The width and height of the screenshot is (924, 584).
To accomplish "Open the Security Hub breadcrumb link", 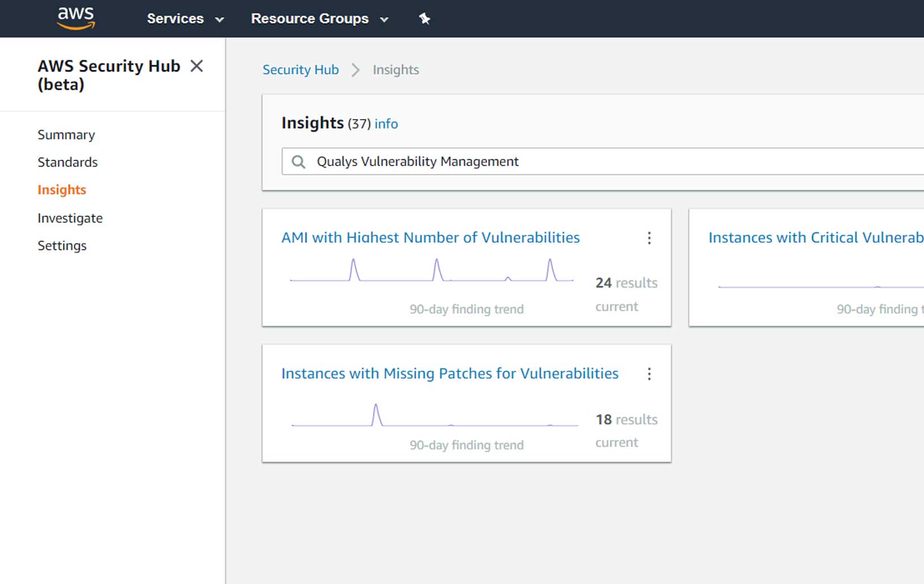I will pyautogui.click(x=300, y=69).
